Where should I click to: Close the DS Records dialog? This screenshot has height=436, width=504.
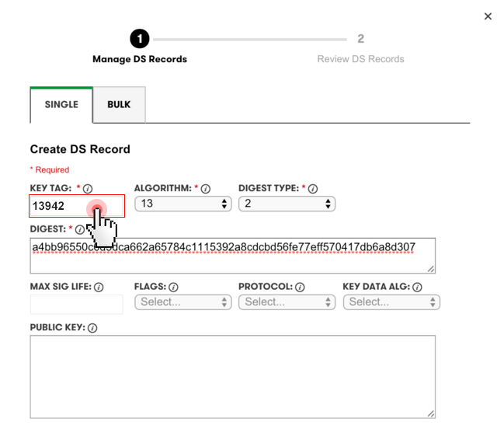pyautogui.click(x=488, y=16)
